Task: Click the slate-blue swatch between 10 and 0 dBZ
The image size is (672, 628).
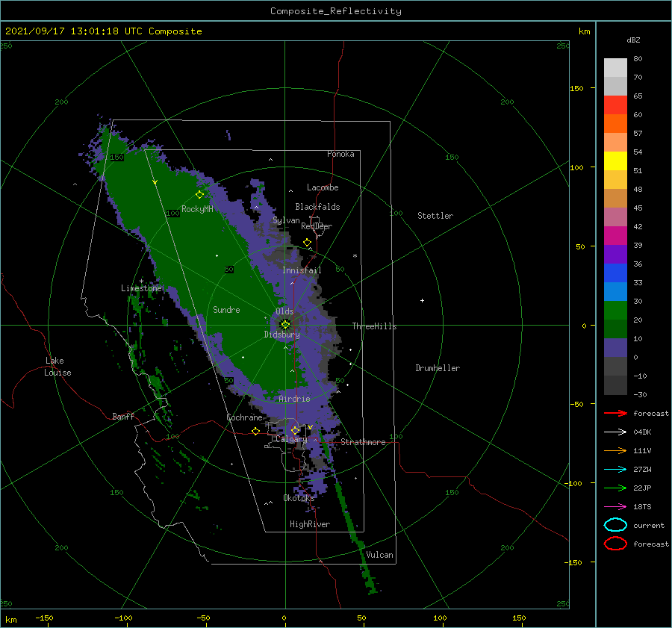Action: (x=615, y=348)
